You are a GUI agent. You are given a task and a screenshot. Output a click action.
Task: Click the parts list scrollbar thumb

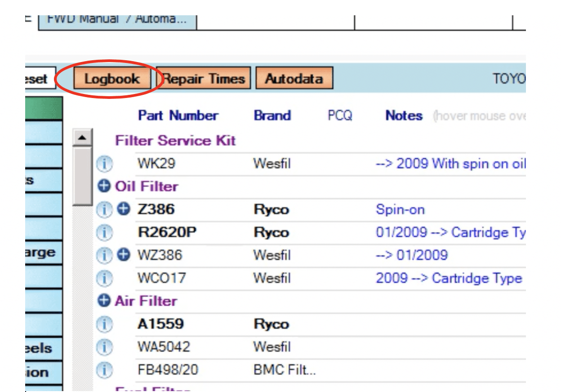click(82, 176)
